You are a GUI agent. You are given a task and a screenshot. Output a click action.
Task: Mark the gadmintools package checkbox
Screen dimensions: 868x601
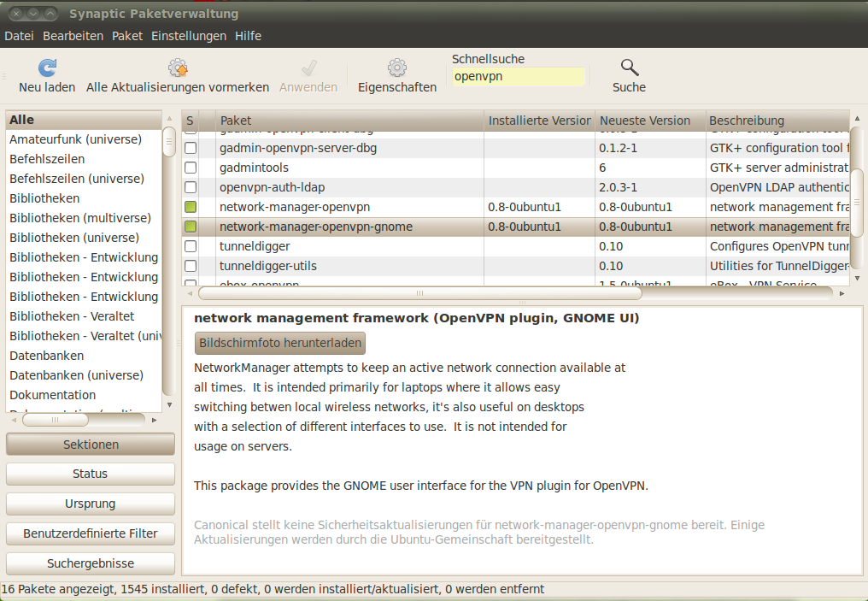tap(191, 168)
